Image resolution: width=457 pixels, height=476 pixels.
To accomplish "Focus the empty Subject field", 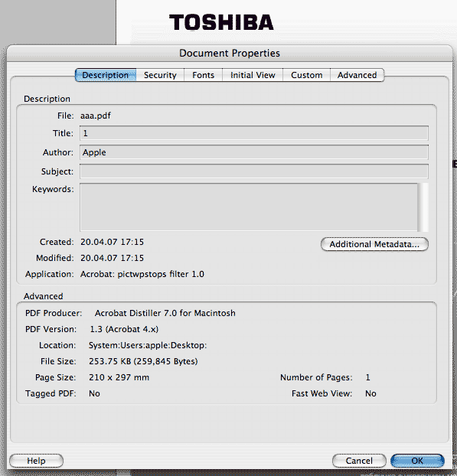I will pyautogui.click(x=254, y=171).
